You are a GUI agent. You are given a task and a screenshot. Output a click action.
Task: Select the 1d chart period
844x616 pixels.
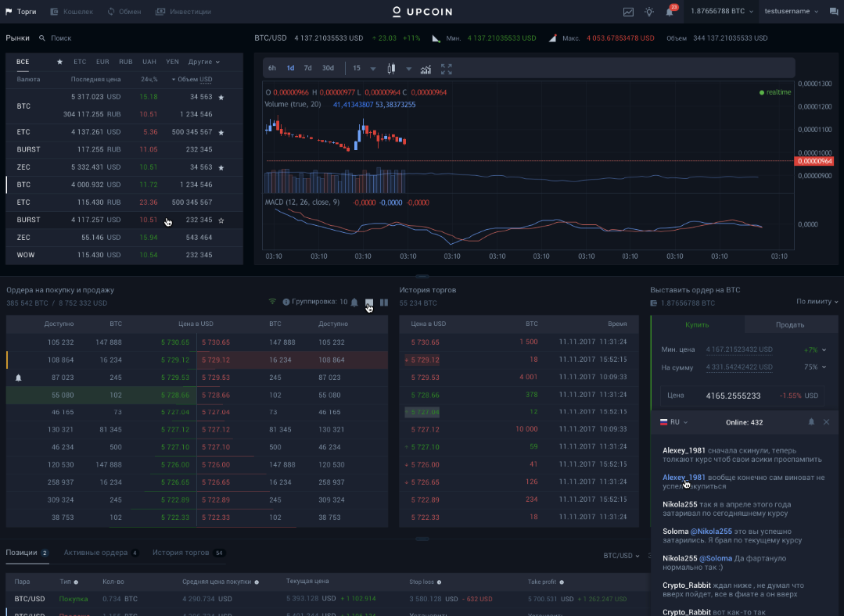[290, 68]
